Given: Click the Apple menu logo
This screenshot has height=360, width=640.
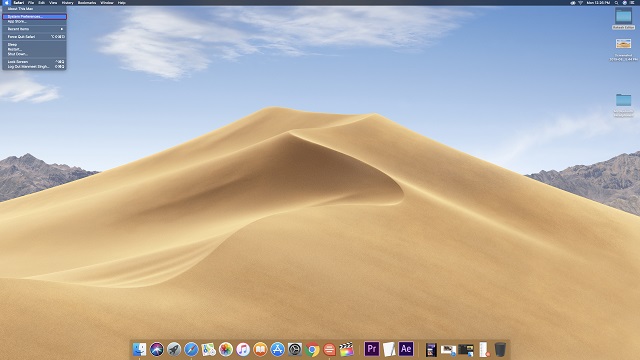Looking at the screenshot, I should [x=7, y=2].
